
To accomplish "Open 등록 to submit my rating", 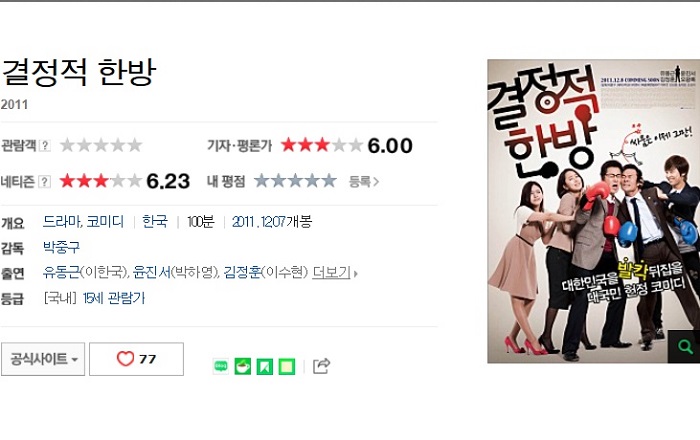I will (364, 182).
